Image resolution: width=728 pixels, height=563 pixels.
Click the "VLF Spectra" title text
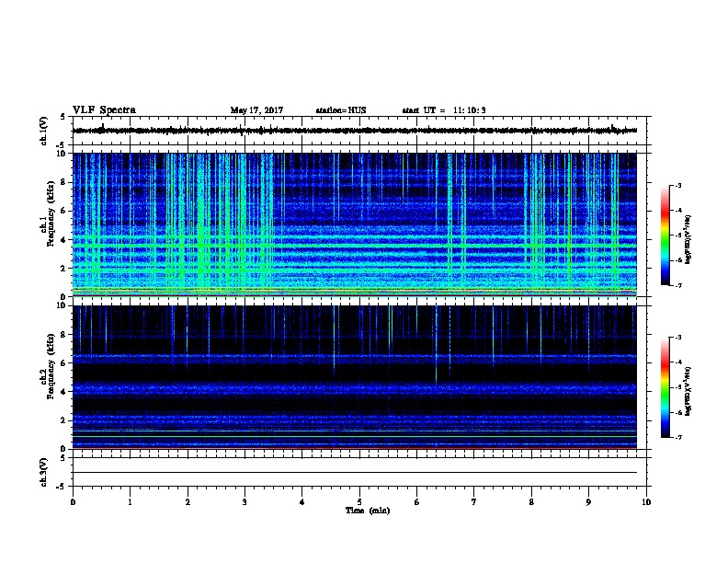coord(104,110)
